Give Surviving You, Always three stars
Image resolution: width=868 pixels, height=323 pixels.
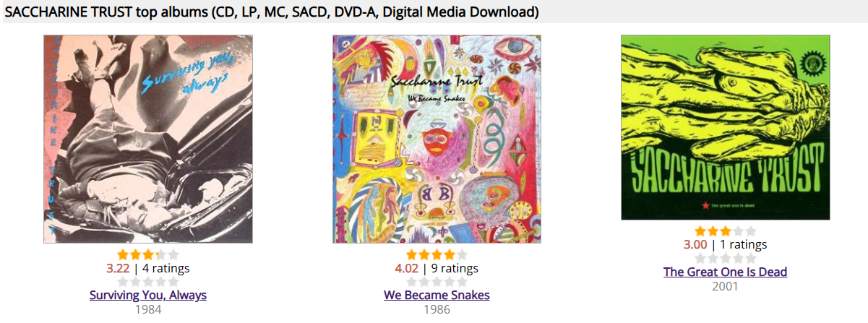pyautogui.click(x=148, y=282)
